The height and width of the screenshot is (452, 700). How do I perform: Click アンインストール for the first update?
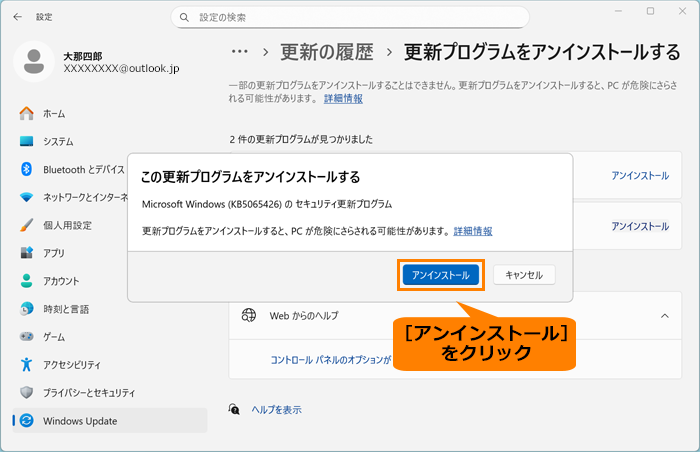tap(640, 176)
